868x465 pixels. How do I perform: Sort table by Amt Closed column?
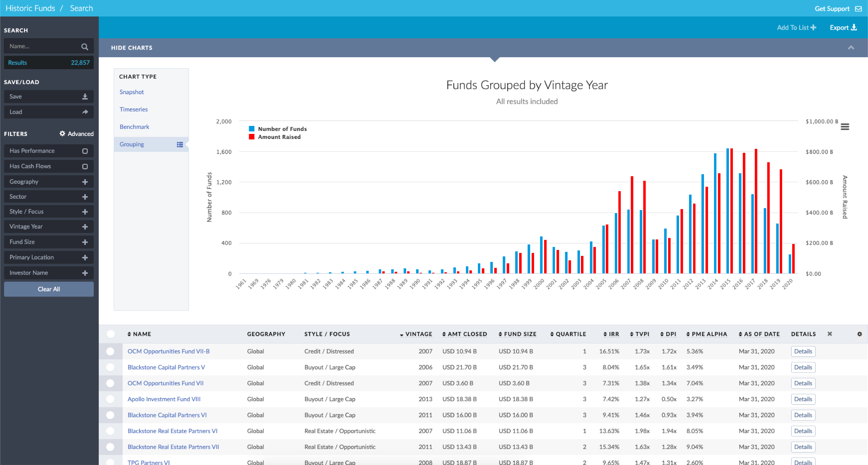click(x=465, y=334)
